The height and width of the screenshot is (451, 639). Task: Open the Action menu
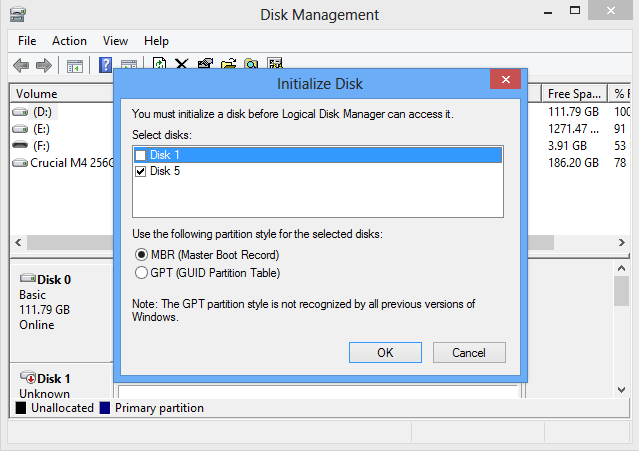(69, 41)
